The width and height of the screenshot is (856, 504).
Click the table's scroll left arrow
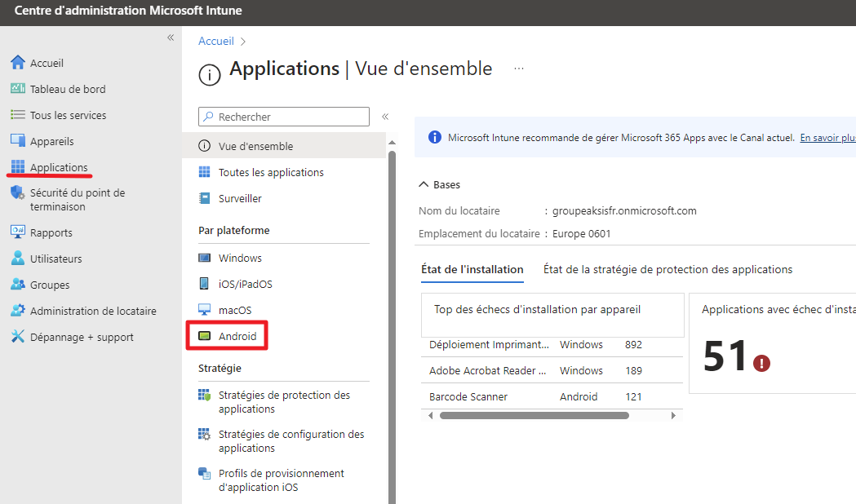(430, 416)
